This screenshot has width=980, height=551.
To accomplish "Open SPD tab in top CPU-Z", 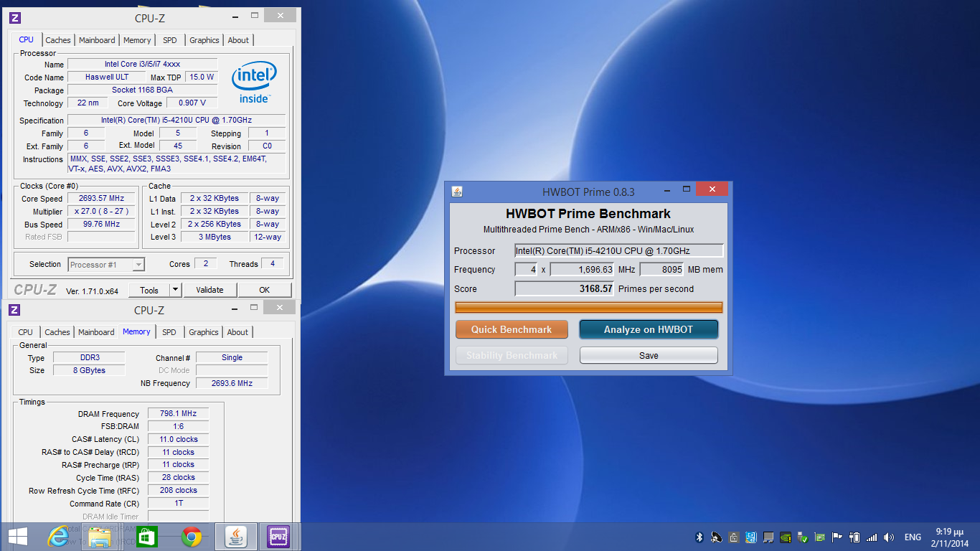I will (170, 40).
